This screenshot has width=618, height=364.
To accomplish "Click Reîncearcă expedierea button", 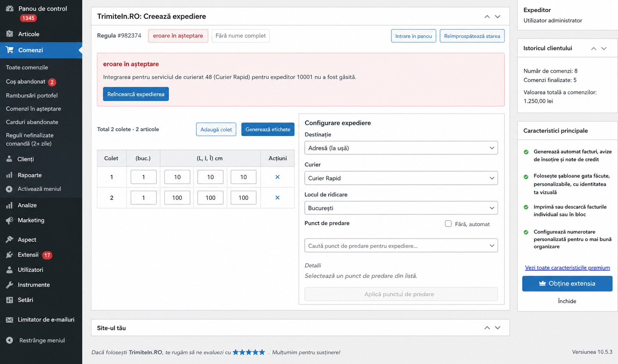I will click(136, 94).
